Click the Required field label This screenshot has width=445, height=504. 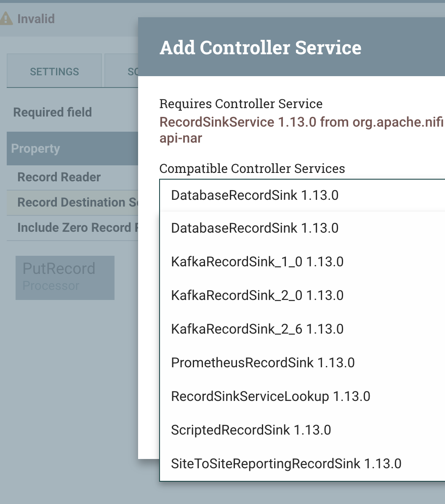coord(53,112)
